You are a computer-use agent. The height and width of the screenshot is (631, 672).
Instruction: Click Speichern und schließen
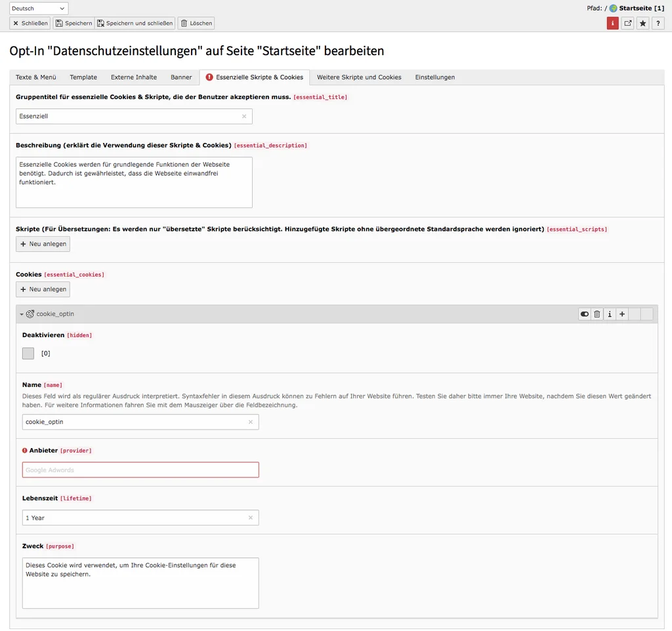tap(134, 23)
